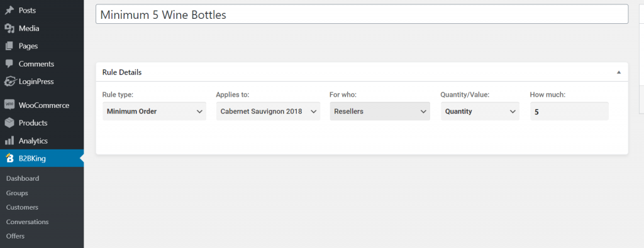
Task: Click the Analytics bar chart icon
Action: (9, 141)
